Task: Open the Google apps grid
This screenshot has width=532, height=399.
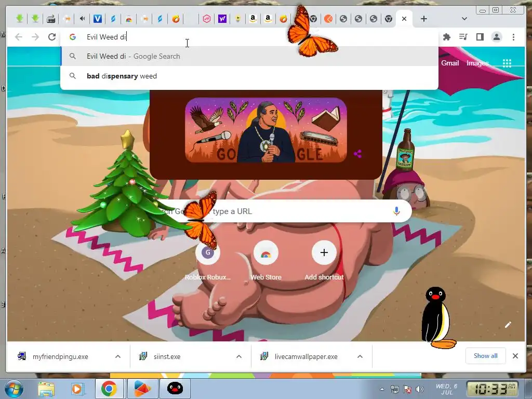Action: [507, 63]
